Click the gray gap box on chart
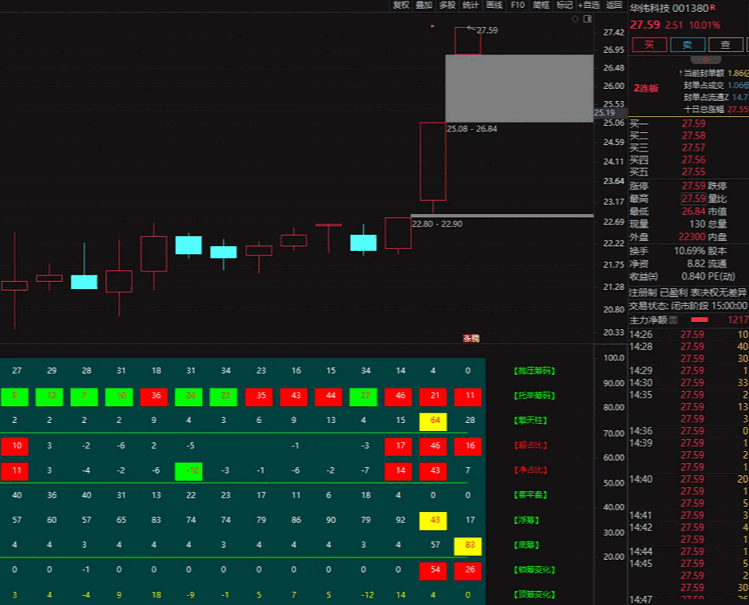The image size is (749, 605). click(519, 88)
